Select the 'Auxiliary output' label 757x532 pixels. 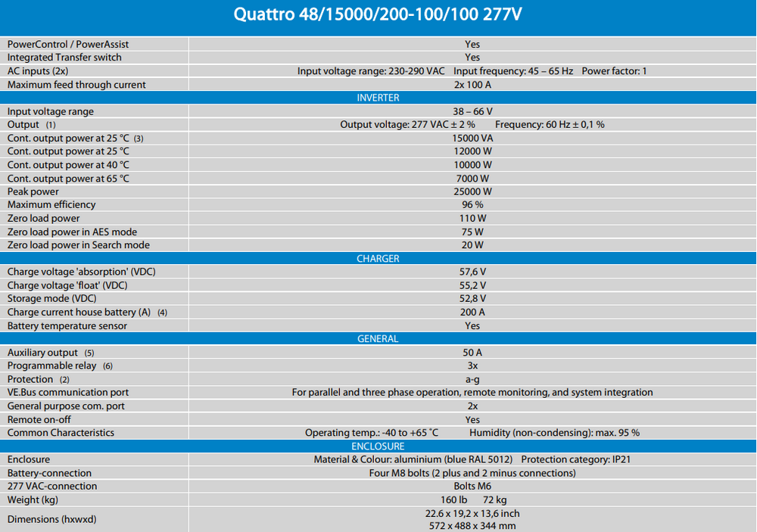pyautogui.click(x=42, y=353)
